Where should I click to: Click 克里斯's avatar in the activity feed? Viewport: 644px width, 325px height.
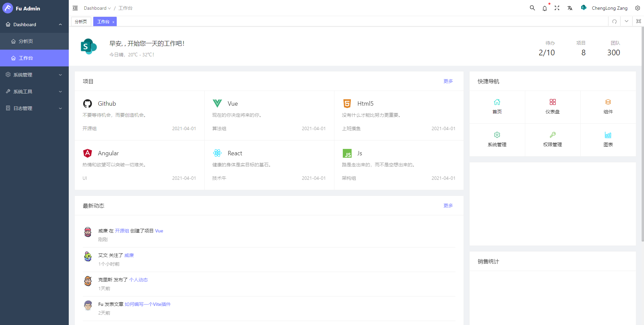pyautogui.click(x=88, y=281)
